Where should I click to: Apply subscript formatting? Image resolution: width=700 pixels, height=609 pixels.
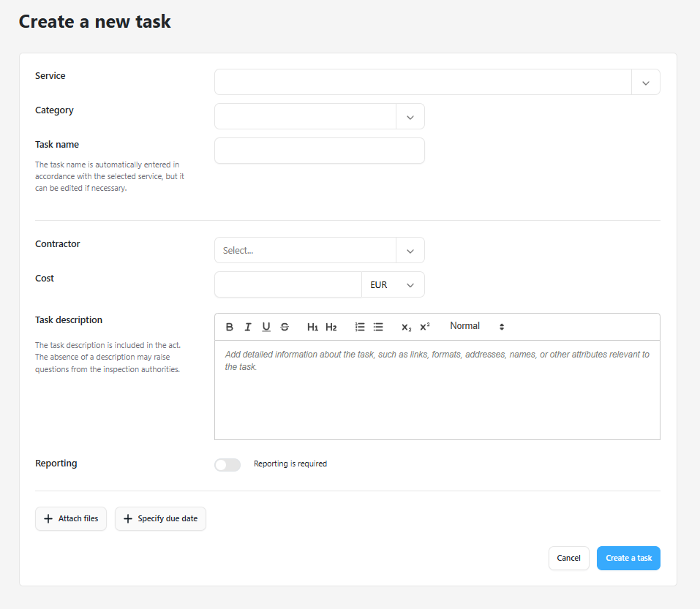point(406,327)
